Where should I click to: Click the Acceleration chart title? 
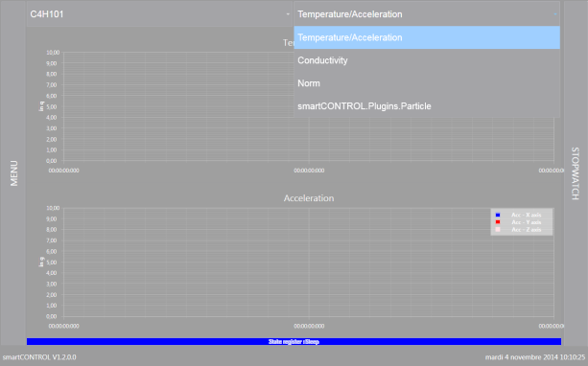coord(309,198)
